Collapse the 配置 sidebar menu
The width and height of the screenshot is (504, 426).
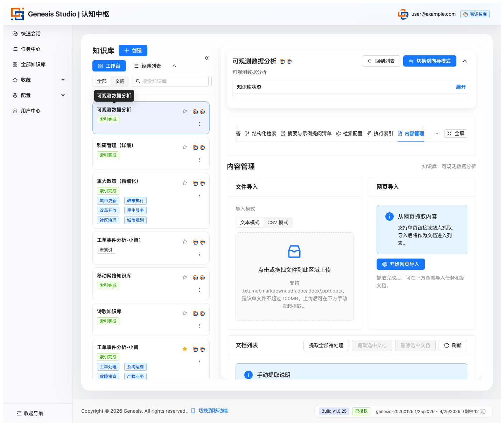pos(63,95)
